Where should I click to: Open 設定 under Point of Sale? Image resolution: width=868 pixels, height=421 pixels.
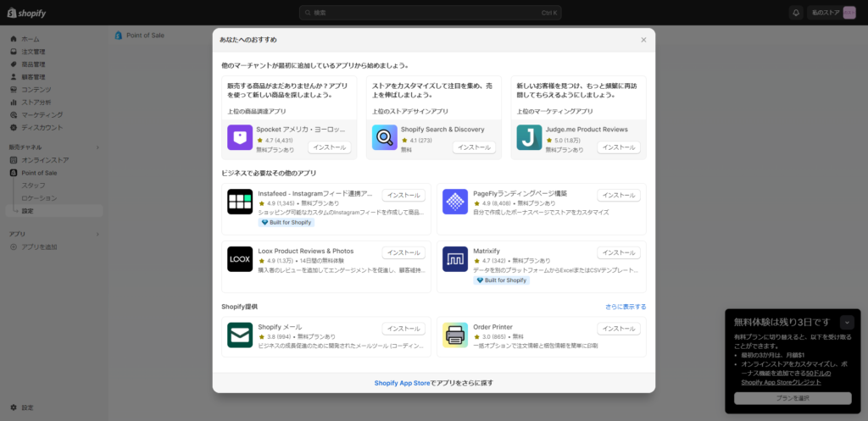tap(54, 211)
